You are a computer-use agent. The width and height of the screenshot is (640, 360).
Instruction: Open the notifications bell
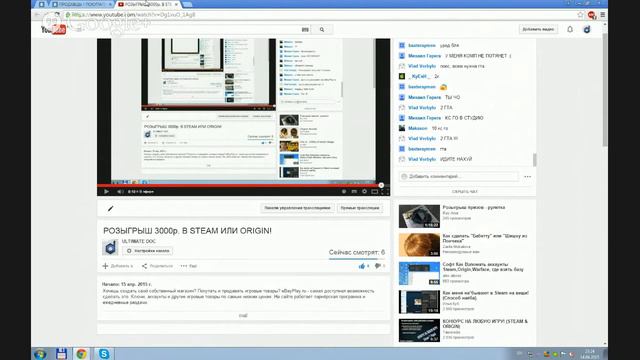tap(570, 29)
